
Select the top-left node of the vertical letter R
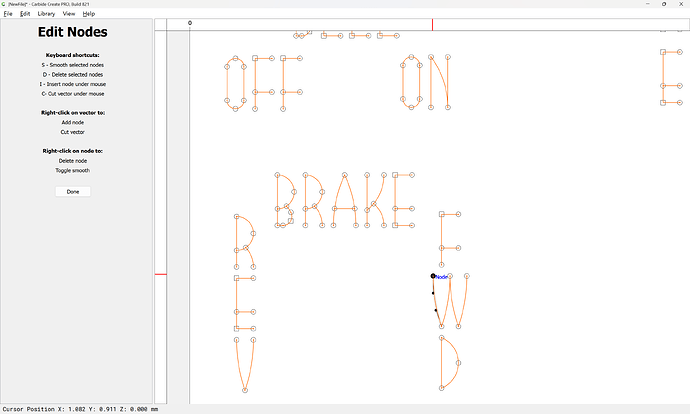pyautogui.click(x=236, y=216)
